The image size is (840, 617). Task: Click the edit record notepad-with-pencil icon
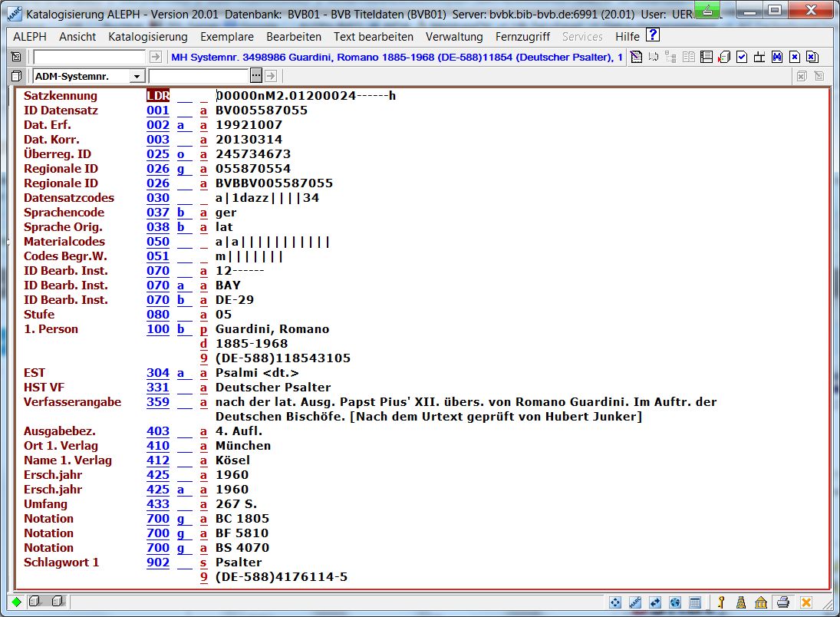(x=636, y=57)
